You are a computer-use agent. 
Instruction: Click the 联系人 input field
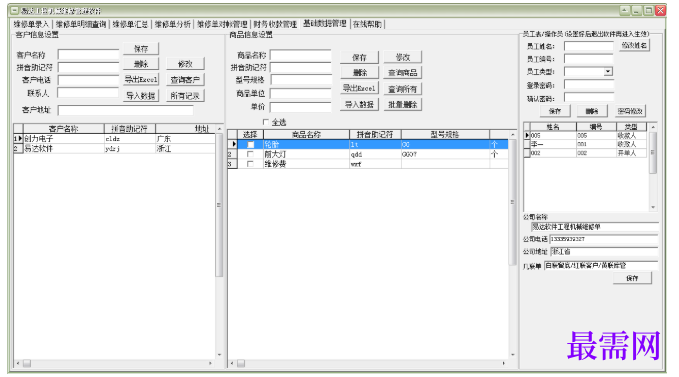pos(88,93)
